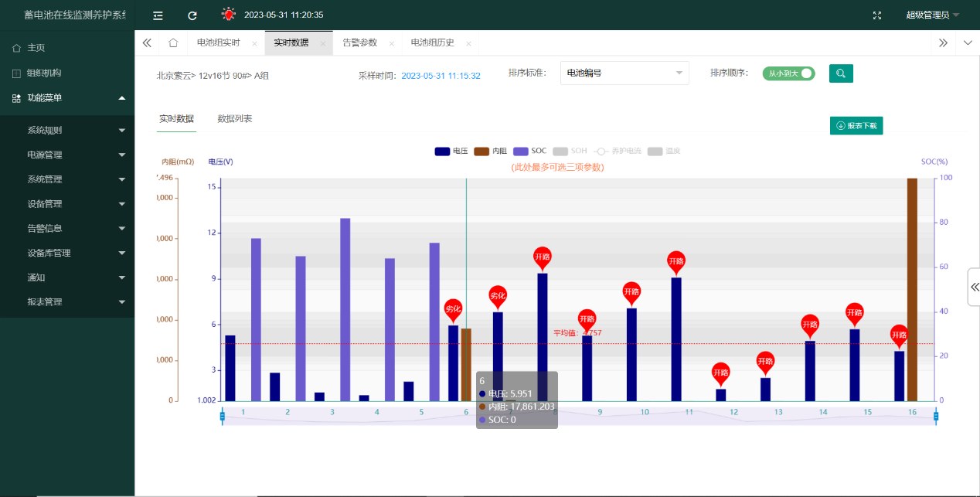
Task: Go to 主页 in the sidebar
Action: click(x=36, y=48)
